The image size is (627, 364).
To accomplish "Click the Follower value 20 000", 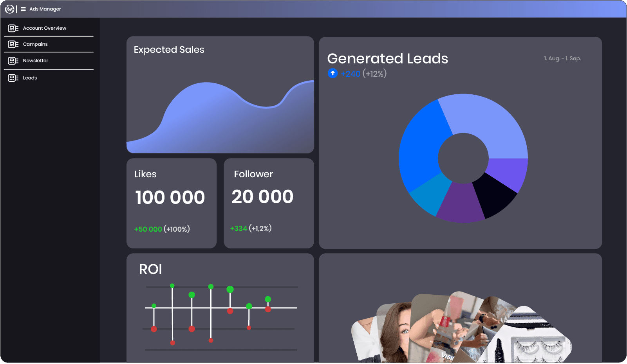I will click(x=262, y=196).
